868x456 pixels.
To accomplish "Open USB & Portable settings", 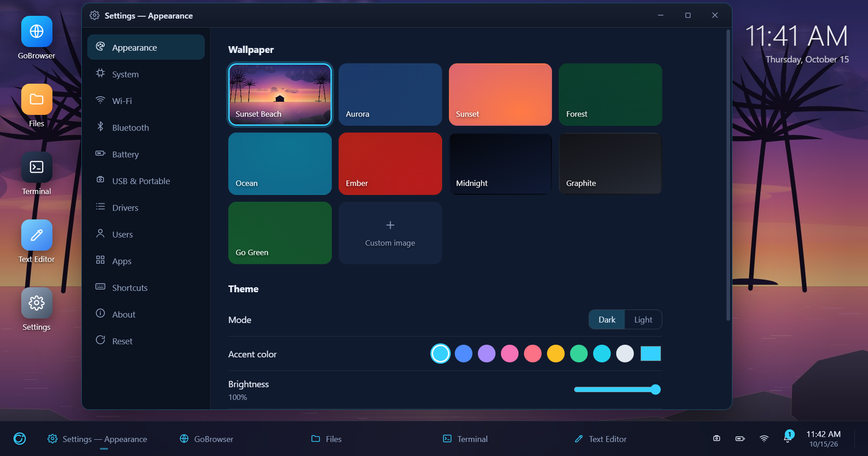I will (x=146, y=181).
